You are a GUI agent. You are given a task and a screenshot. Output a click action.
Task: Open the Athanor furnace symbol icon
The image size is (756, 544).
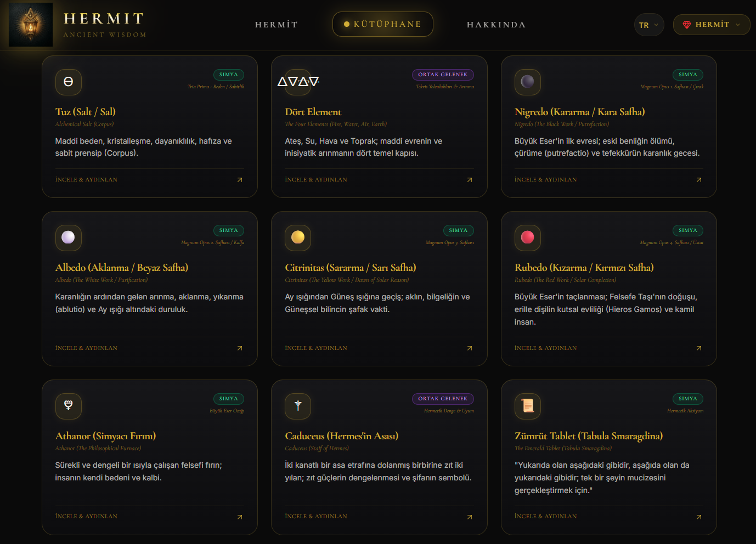point(69,406)
